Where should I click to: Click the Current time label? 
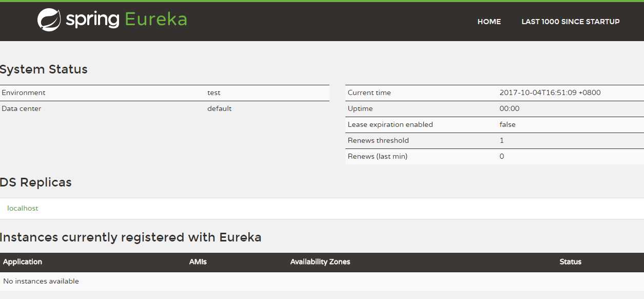coord(369,92)
